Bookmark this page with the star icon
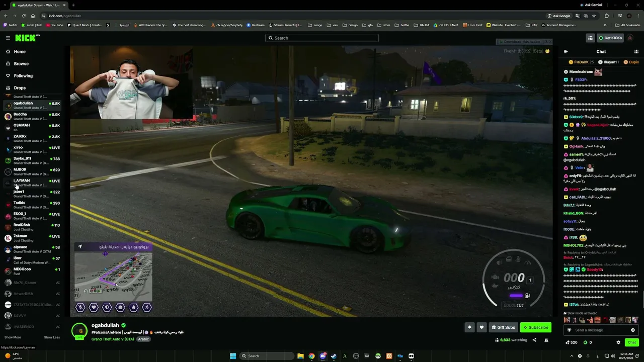644x362 pixels. coord(594,16)
